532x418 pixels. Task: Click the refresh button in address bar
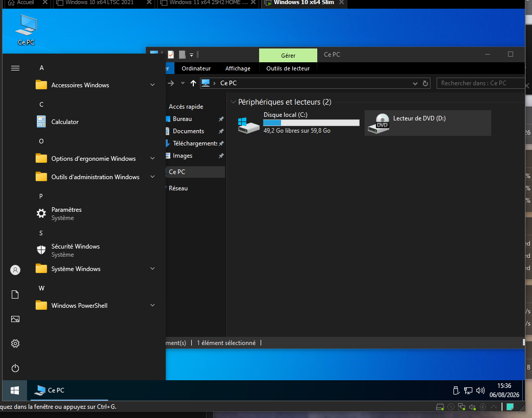point(425,83)
